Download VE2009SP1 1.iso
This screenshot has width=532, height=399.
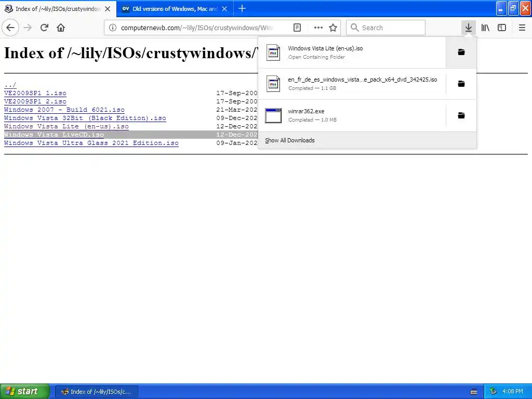[x=35, y=93]
